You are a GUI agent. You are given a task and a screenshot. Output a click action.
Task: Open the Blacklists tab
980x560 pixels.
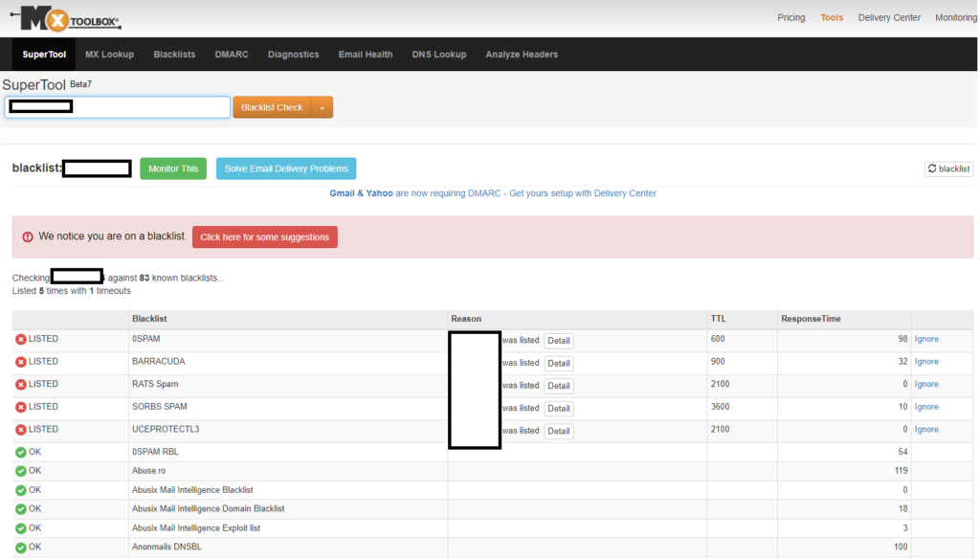click(174, 55)
